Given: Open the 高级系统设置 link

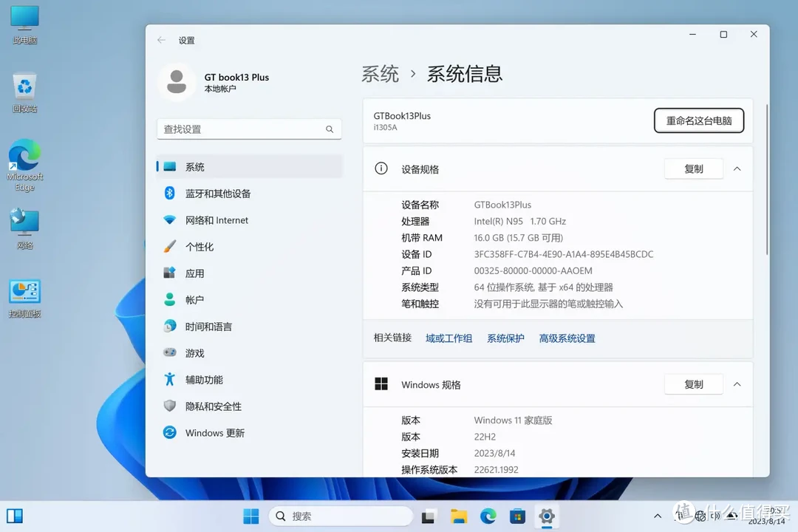Looking at the screenshot, I should (567, 338).
